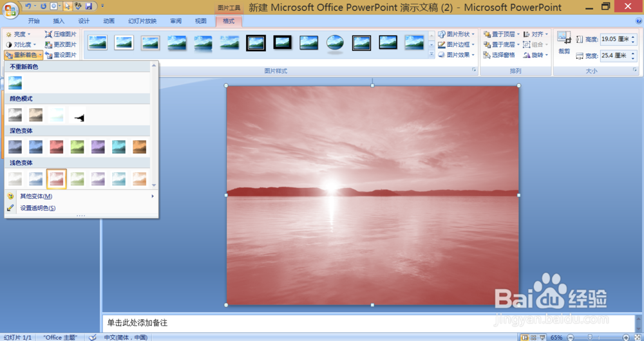Click the Undo icon in quick access toolbar

click(x=28, y=6)
